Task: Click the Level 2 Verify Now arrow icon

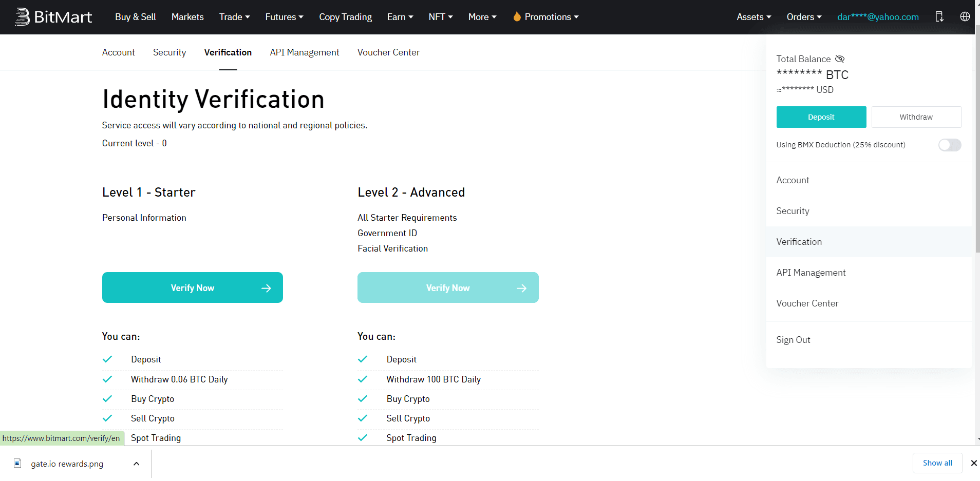Action: click(x=522, y=288)
